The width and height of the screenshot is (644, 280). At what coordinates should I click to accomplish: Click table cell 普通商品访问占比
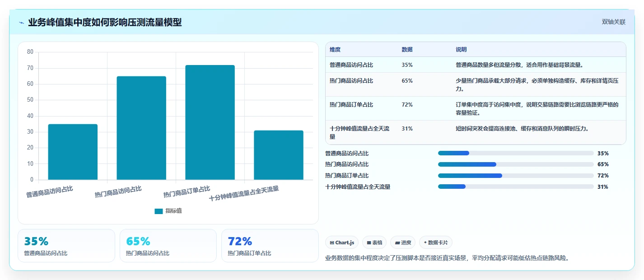(x=351, y=65)
